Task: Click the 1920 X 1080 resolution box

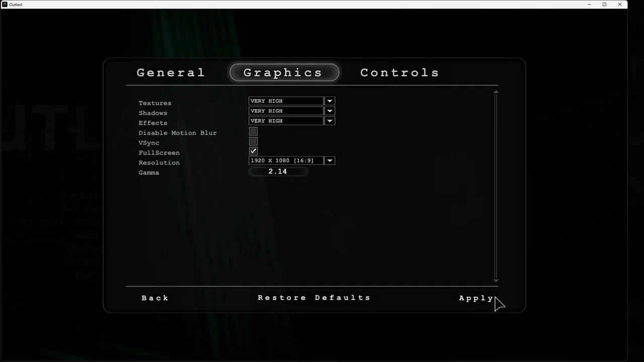Action: [286, 161]
